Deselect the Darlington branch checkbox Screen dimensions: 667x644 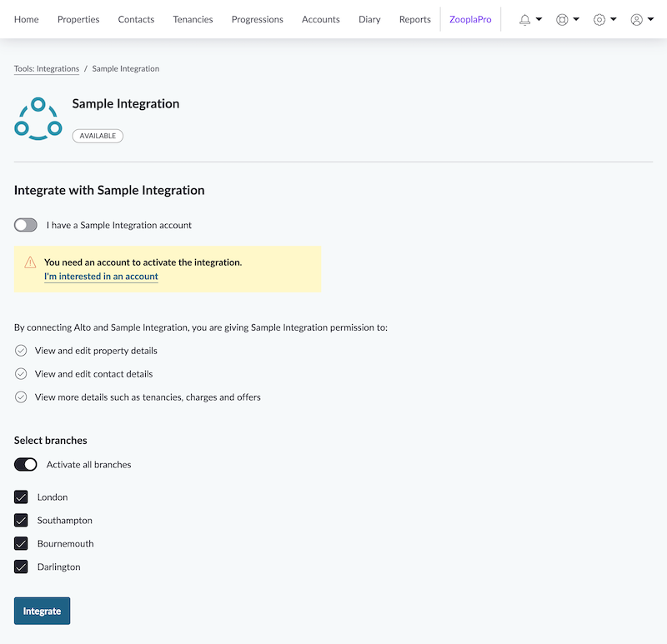21,567
